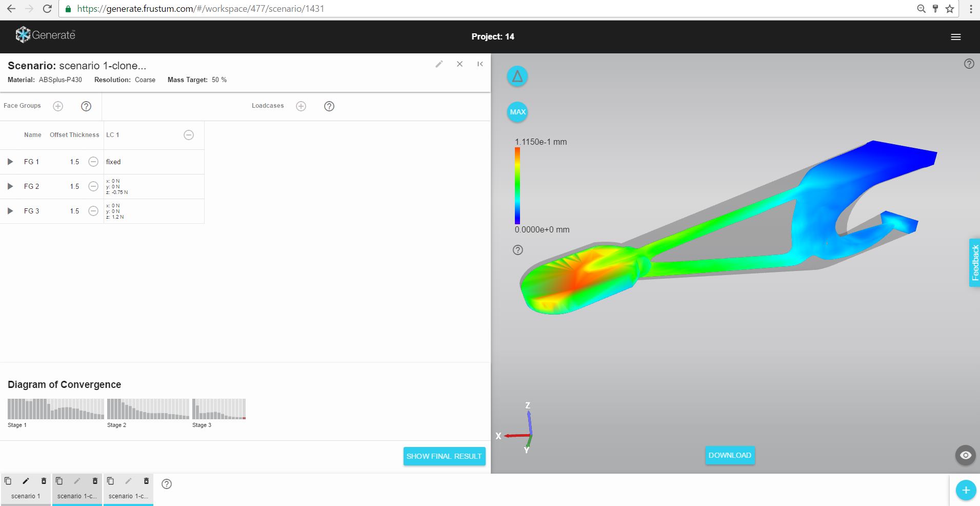Select FG 2 load values cell
This screenshot has height=506, width=980.
(154, 186)
